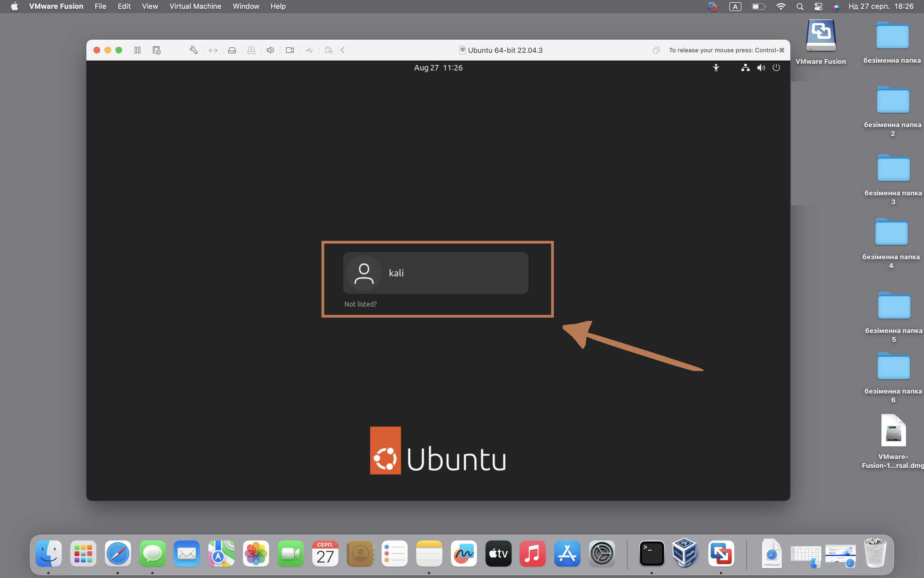
Task: Open the Window menu
Action: [246, 6]
